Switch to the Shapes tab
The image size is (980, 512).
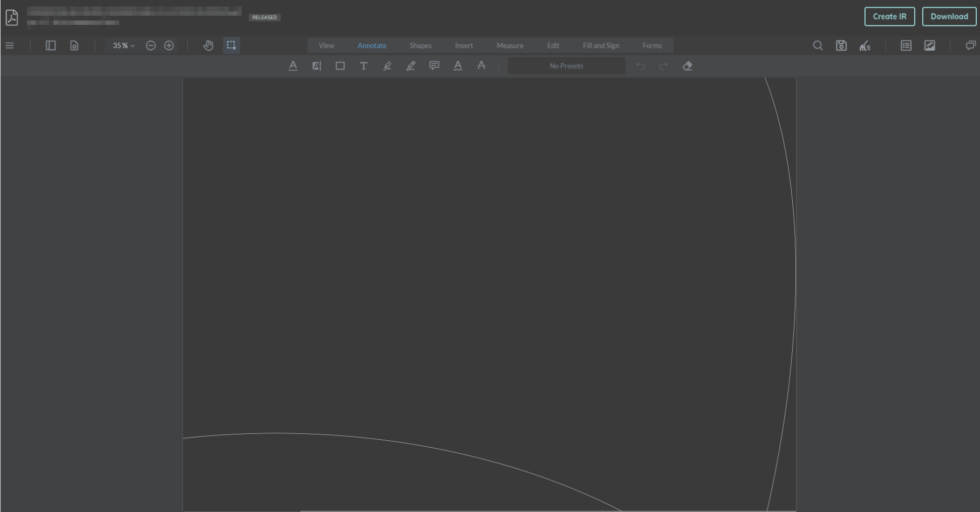[x=420, y=45]
